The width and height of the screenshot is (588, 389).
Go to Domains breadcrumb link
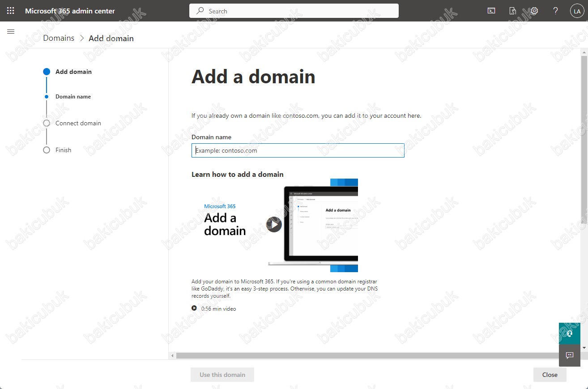59,38
